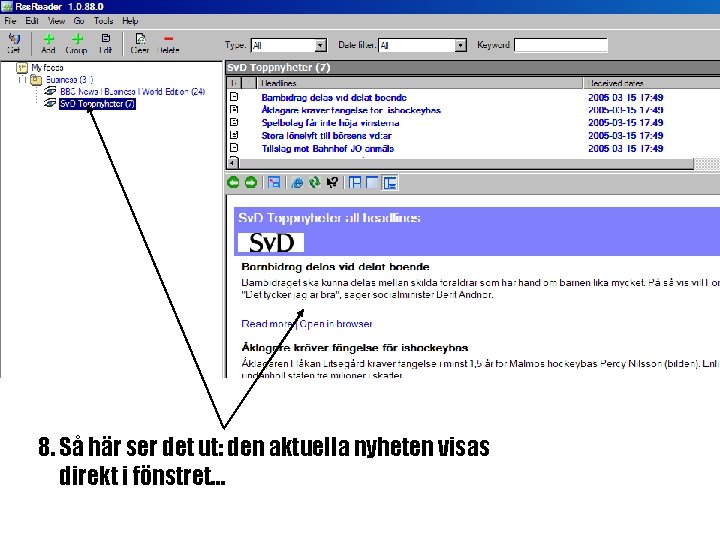
Task: Select BBC News Business World Edition feed
Action: (x=133, y=91)
